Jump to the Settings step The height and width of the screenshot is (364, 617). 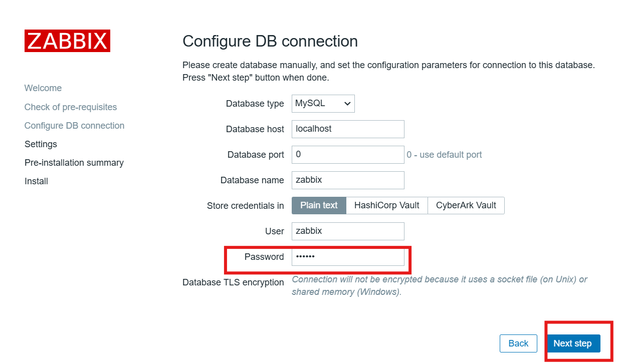tap(41, 144)
